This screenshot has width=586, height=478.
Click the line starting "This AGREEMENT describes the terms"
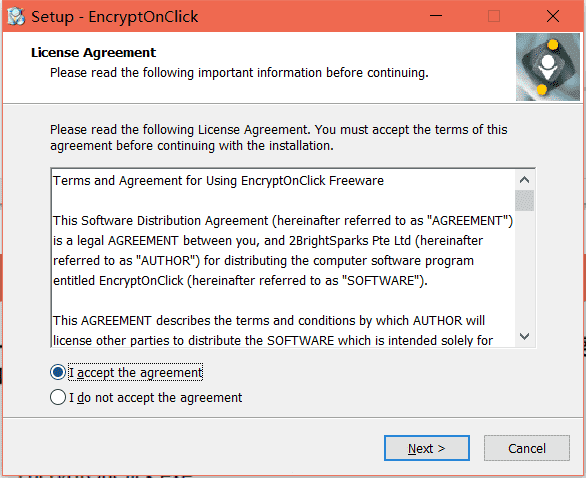[x=269, y=321]
